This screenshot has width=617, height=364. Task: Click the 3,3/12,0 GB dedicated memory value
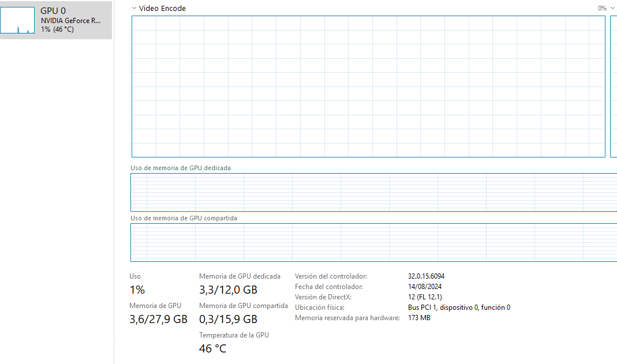228,290
